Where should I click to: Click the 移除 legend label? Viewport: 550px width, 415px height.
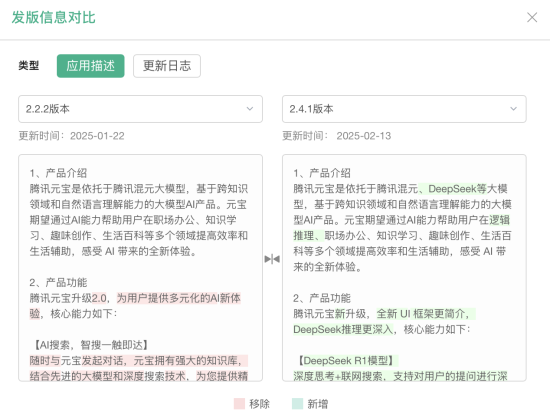click(x=260, y=404)
